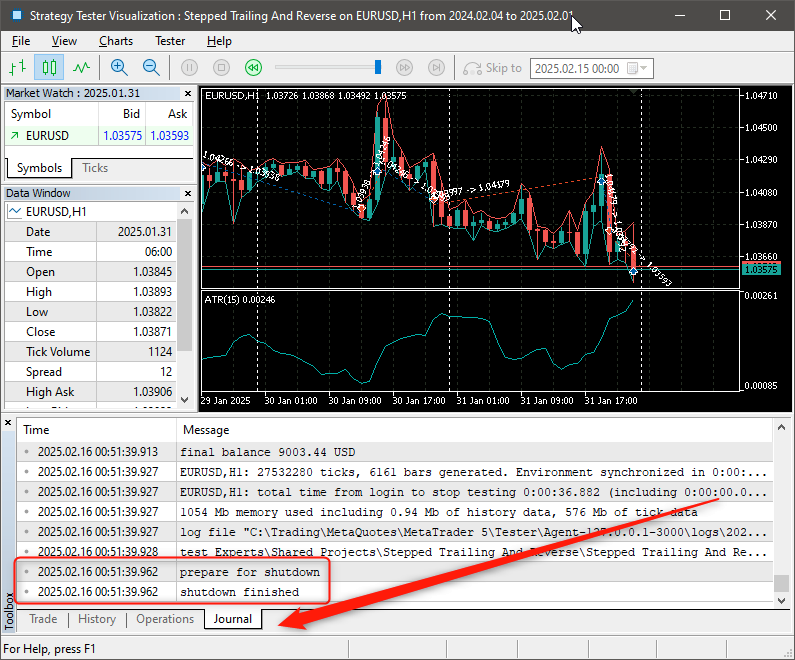Click the Journal Message column header

474,430
